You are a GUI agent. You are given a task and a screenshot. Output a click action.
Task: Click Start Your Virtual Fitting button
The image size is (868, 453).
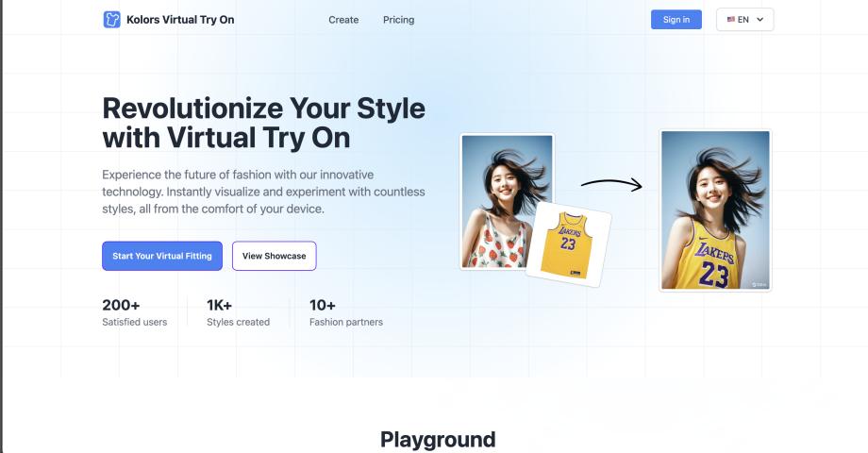[x=162, y=256]
